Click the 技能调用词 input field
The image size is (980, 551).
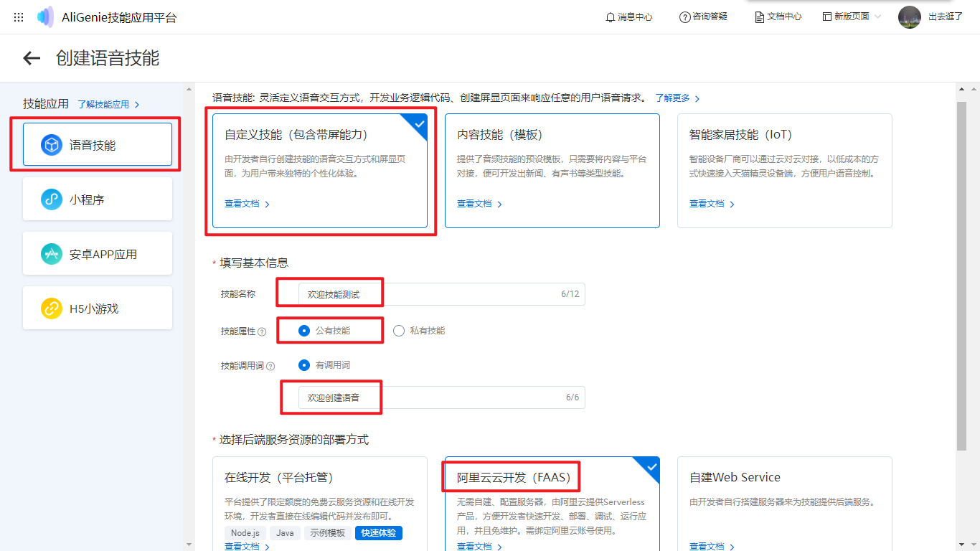point(442,397)
